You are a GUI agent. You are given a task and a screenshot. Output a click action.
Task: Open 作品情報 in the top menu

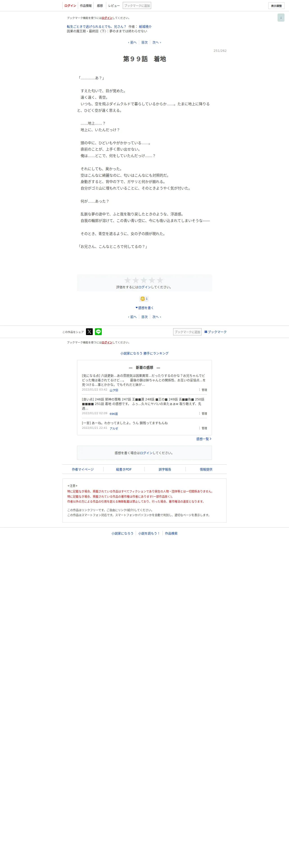(x=86, y=6)
